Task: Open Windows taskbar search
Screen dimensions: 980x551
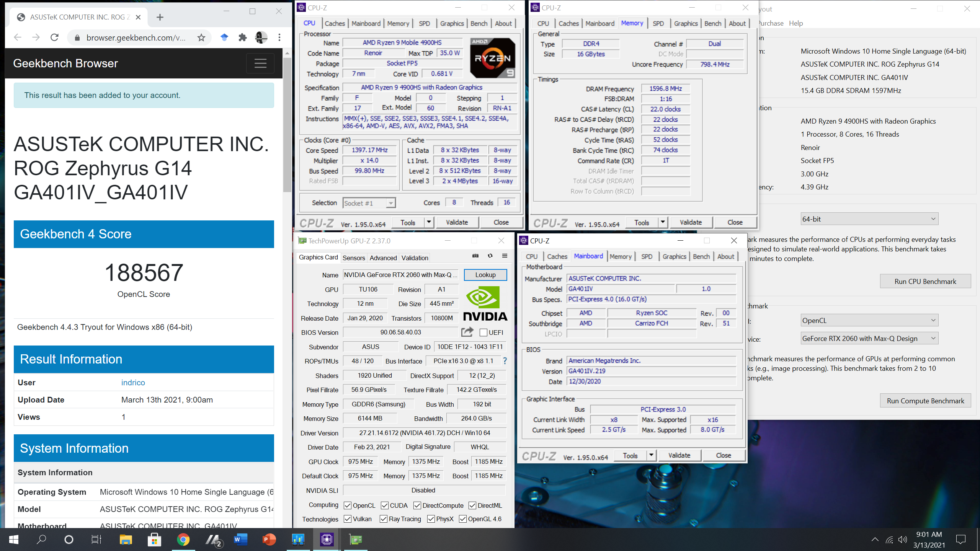Action: (x=41, y=540)
